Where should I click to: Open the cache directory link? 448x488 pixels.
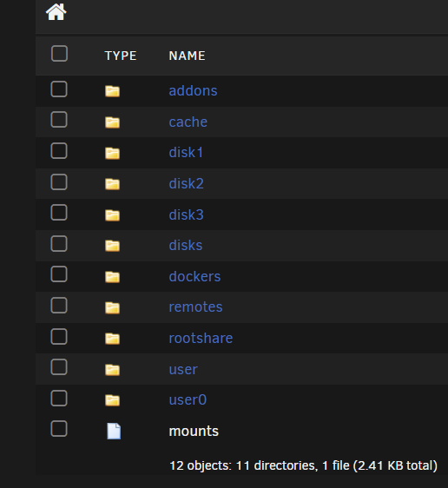(188, 122)
